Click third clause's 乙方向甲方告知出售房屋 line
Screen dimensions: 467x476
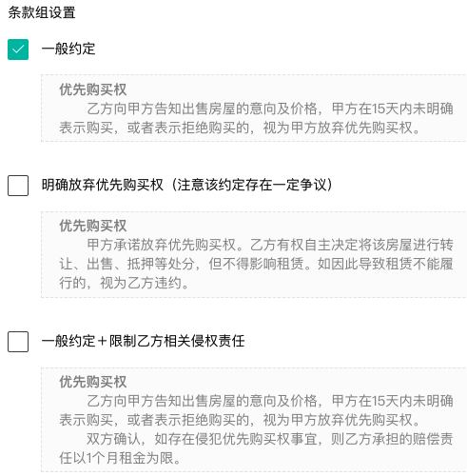coord(270,401)
